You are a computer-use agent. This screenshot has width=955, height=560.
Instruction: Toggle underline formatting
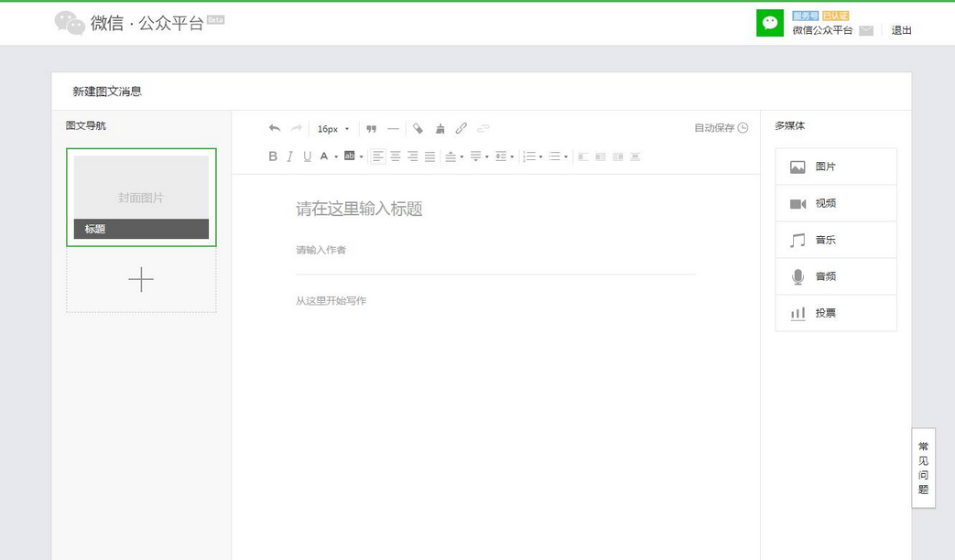click(308, 156)
